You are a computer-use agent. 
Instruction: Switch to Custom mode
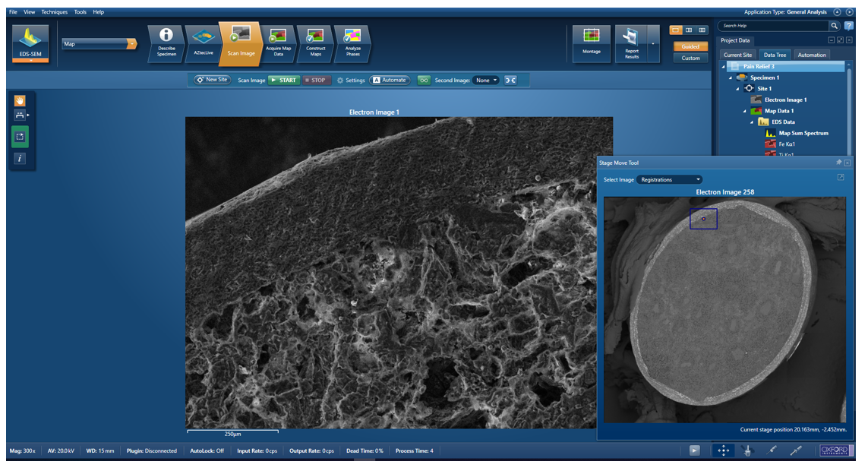tap(690, 58)
